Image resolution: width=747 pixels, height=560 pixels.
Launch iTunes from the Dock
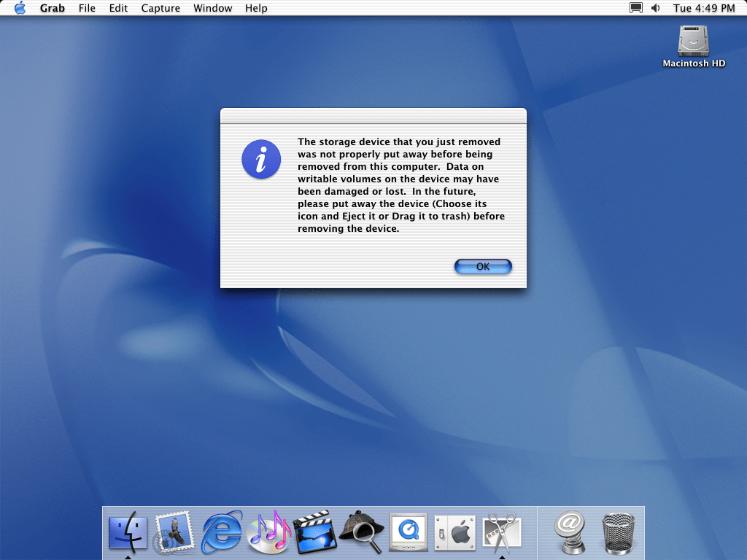pyautogui.click(x=268, y=532)
